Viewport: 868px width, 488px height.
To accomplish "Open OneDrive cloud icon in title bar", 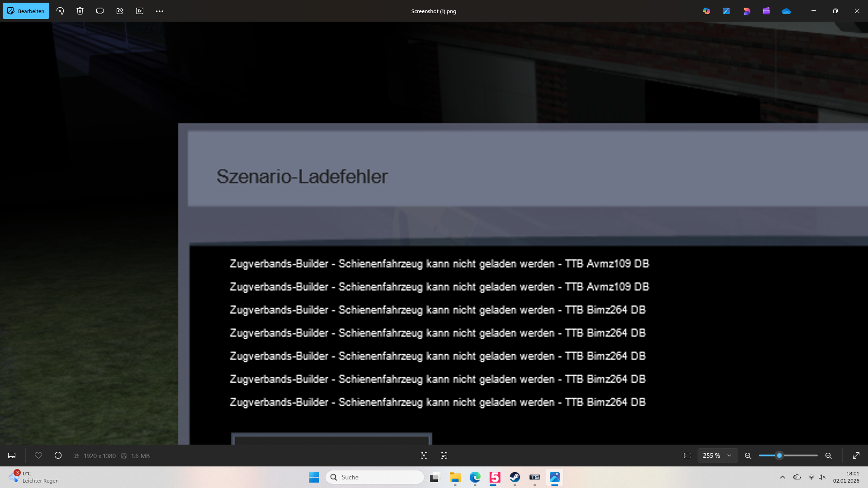I will tap(786, 11).
